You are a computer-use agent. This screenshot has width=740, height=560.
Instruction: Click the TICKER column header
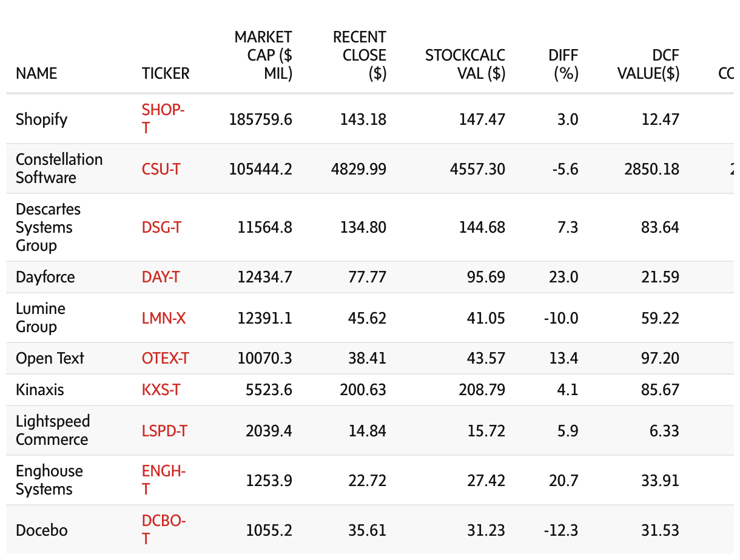coord(166,73)
